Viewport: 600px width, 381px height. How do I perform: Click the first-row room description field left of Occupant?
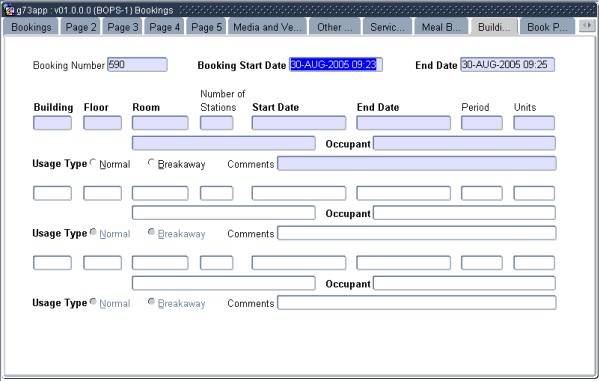pyautogui.click(x=223, y=143)
